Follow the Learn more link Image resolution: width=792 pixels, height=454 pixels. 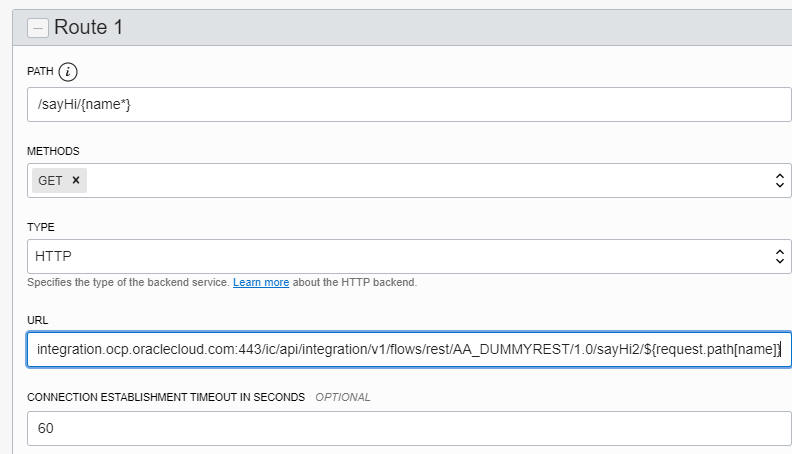261,282
